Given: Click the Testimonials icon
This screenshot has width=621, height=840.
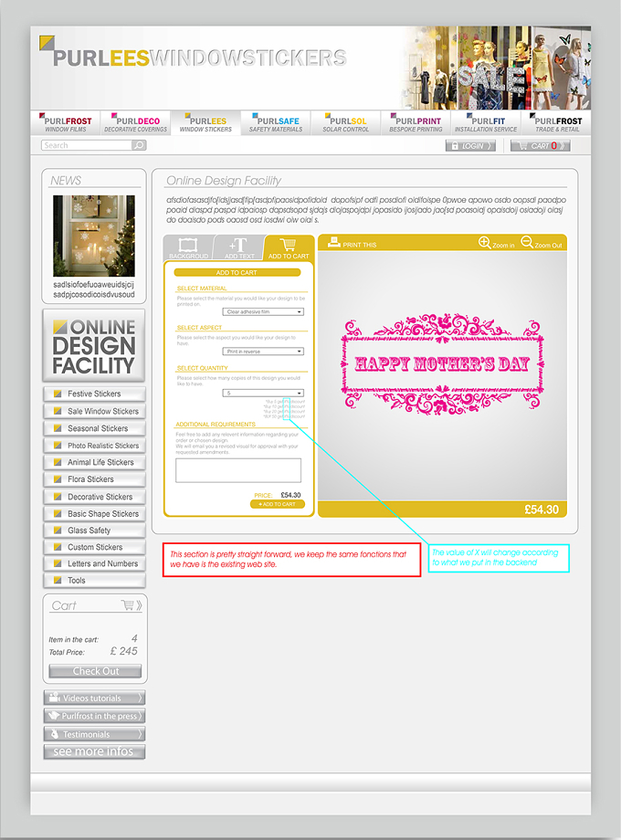Looking at the screenshot, I should [54, 733].
